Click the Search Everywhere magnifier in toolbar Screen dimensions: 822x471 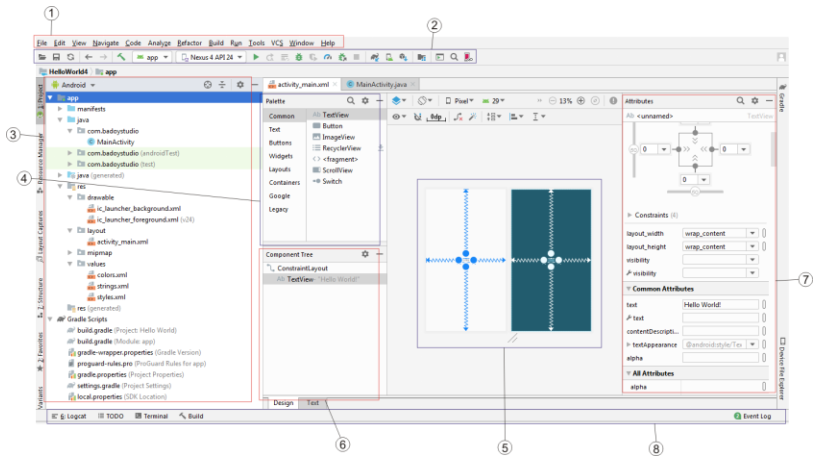pyautogui.click(x=454, y=57)
